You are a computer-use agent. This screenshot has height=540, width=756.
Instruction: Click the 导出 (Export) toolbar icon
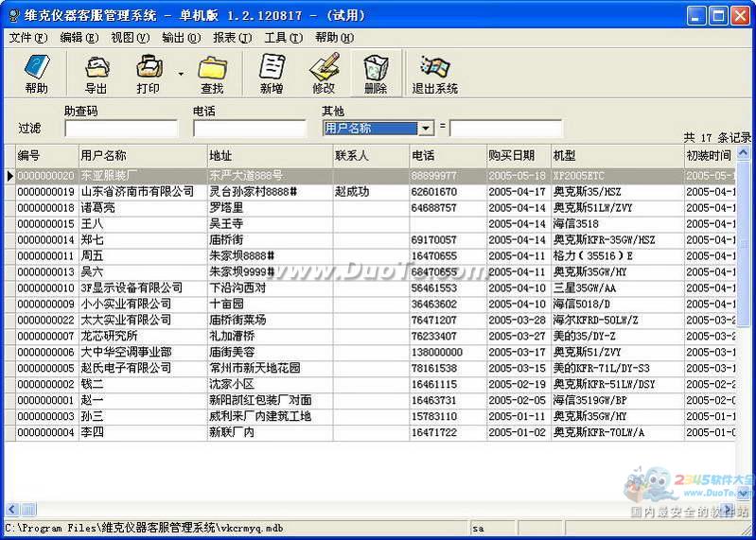click(x=96, y=73)
